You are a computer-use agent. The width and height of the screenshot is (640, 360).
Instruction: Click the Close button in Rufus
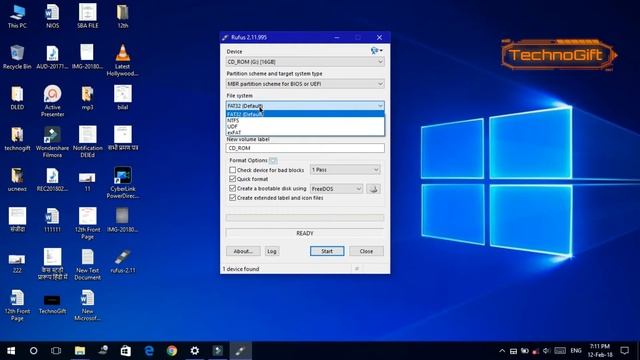(366, 251)
